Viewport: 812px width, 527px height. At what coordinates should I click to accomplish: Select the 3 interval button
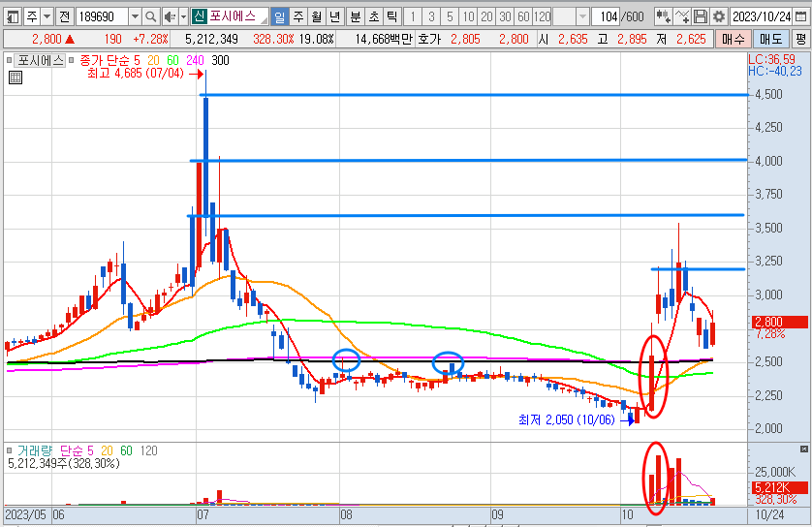431,16
